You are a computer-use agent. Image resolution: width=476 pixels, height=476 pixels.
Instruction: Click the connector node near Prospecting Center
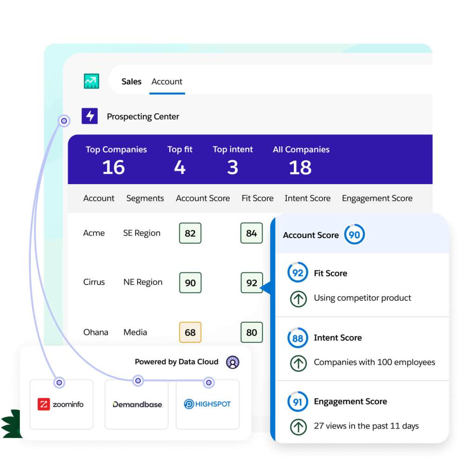[x=64, y=121]
